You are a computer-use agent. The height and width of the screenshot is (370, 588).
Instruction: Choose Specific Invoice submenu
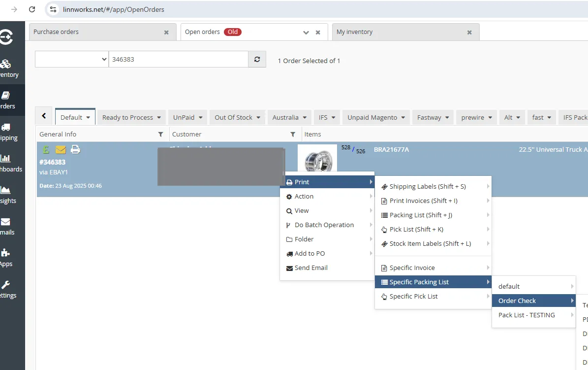point(433,268)
